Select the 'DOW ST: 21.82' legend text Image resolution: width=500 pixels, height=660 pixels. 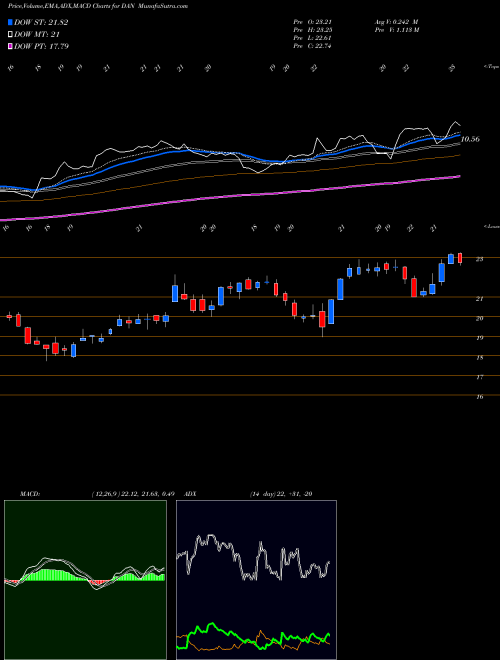tap(41, 23)
